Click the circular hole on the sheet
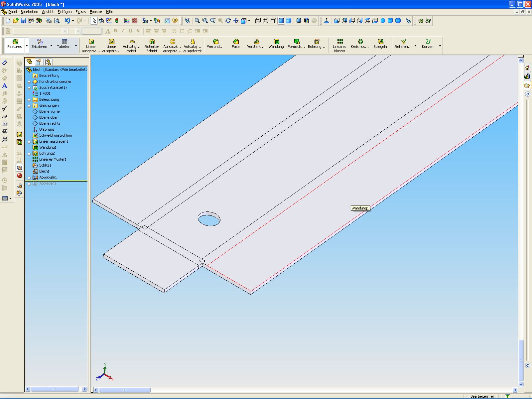The image size is (532, 399). coord(209,219)
